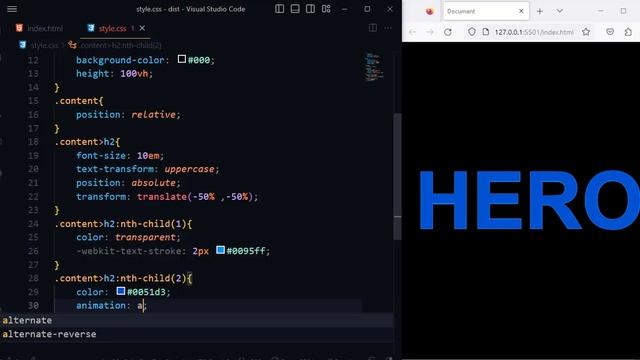Open editor More Actions ellipsis
Image resolution: width=640 pixels, height=360 pixels.
click(388, 28)
